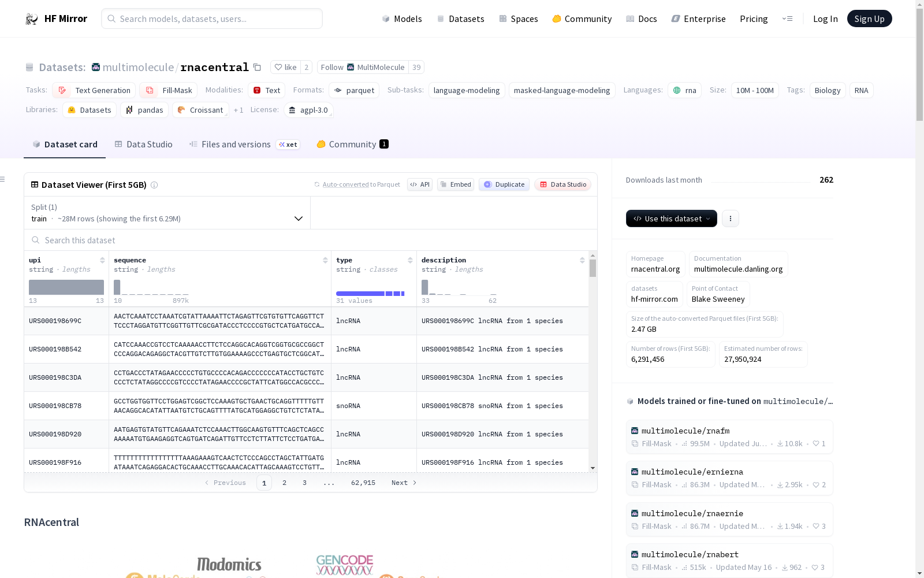Screen dimensions: 924x578
Task: Click the agpl-3.0 license tag
Action: tap(309, 110)
